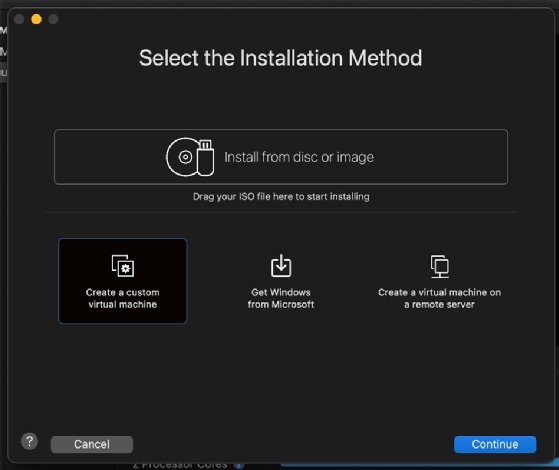The width and height of the screenshot is (559, 470).
Task: Select Get Windows from Microsoft option
Action: tap(281, 282)
